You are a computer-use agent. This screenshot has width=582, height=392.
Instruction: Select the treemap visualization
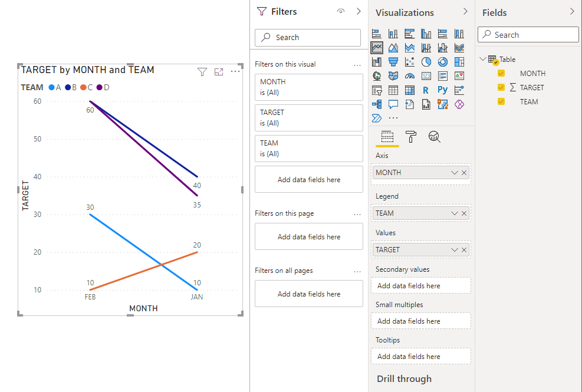click(459, 62)
